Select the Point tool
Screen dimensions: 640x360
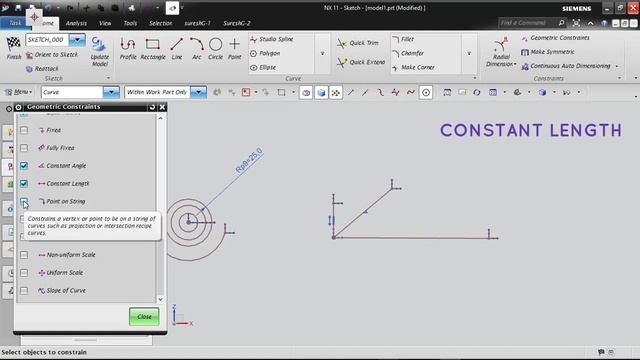tap(235, 48)
